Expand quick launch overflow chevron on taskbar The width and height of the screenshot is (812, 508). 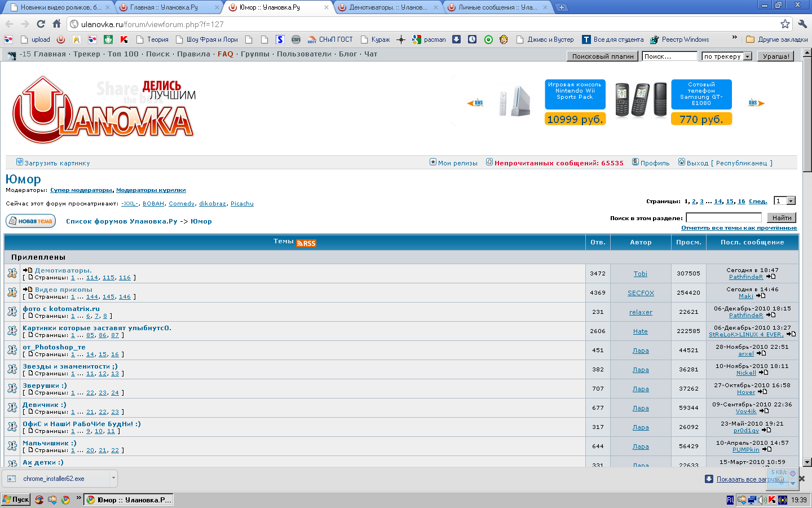78,498
